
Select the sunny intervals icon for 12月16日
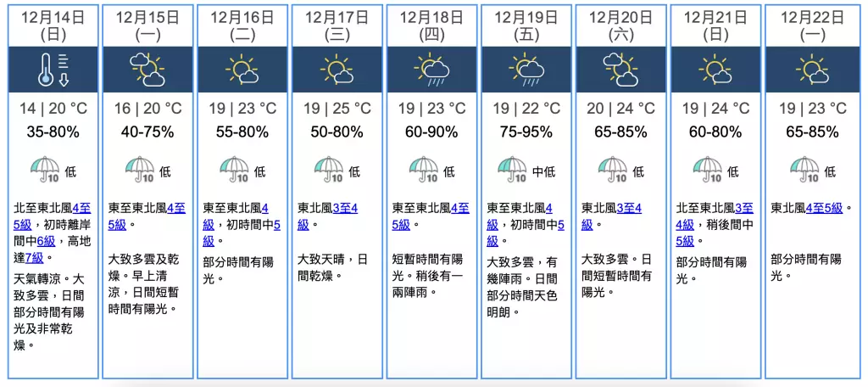coord(242,70)
